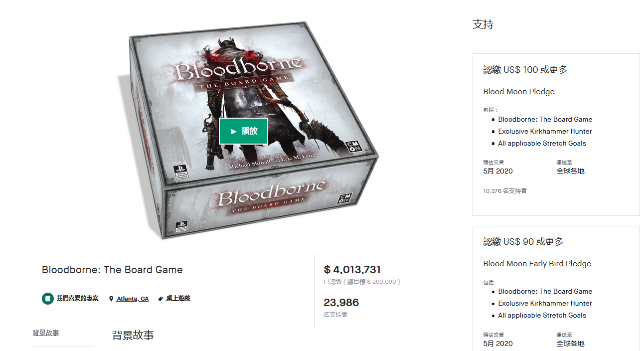The image size is (644, 351).
Task: Click the location pin icon
Action: (x=111, y=299)
